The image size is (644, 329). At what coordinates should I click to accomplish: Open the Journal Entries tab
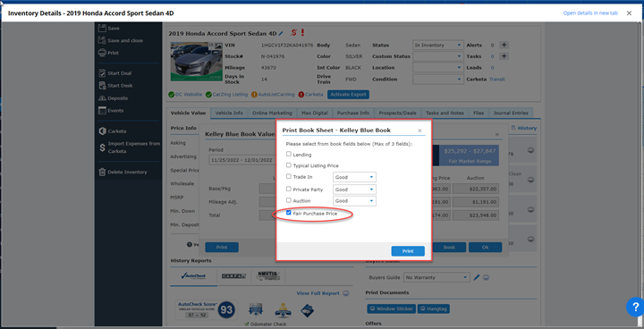pos(511,113)
